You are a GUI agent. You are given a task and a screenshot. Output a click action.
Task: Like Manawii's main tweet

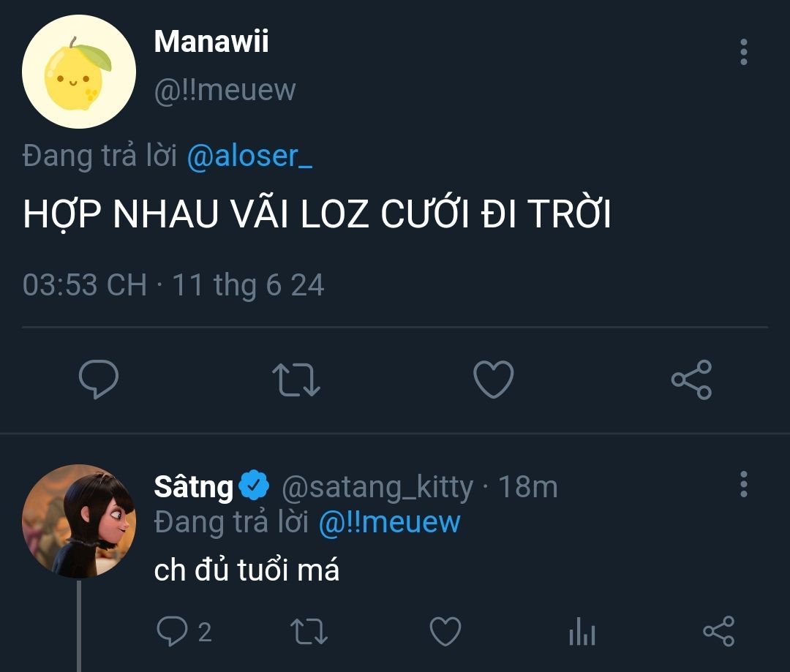click(x=494, y=380)
